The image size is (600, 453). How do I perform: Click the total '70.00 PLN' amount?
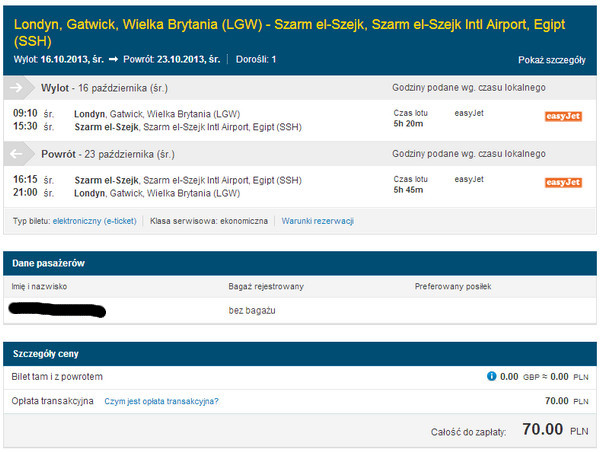pyautogui.click(x=555, y=429)
